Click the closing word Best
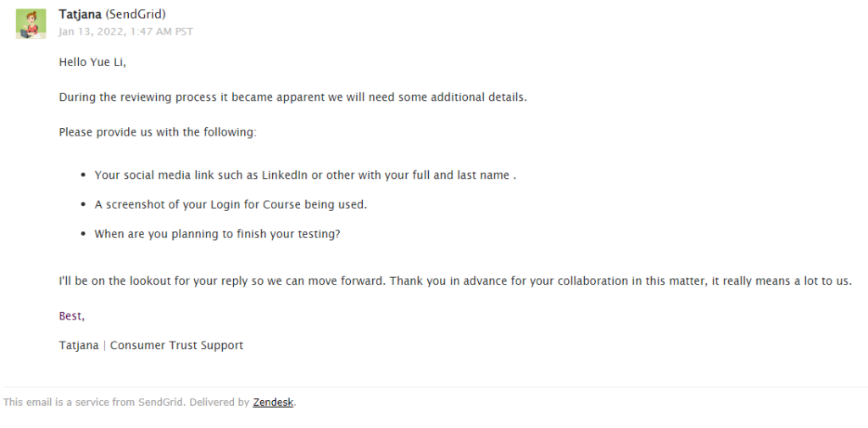 click(x=71, y=316)
